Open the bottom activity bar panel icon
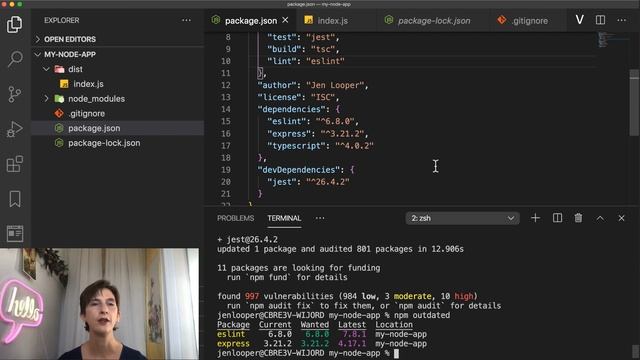 [x=15, y=233]
